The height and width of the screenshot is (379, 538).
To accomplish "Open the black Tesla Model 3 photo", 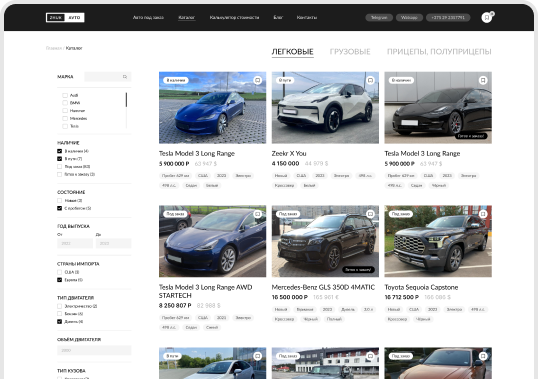I will coord(438,108).
